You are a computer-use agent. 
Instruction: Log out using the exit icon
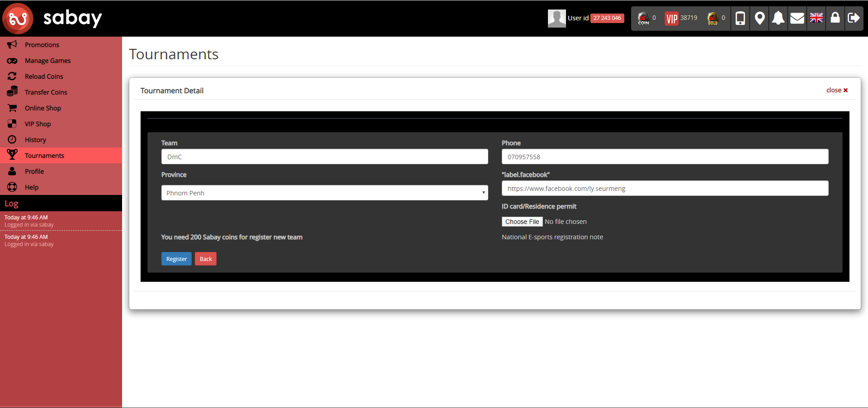pyautogui.click(x=854, y=18)
